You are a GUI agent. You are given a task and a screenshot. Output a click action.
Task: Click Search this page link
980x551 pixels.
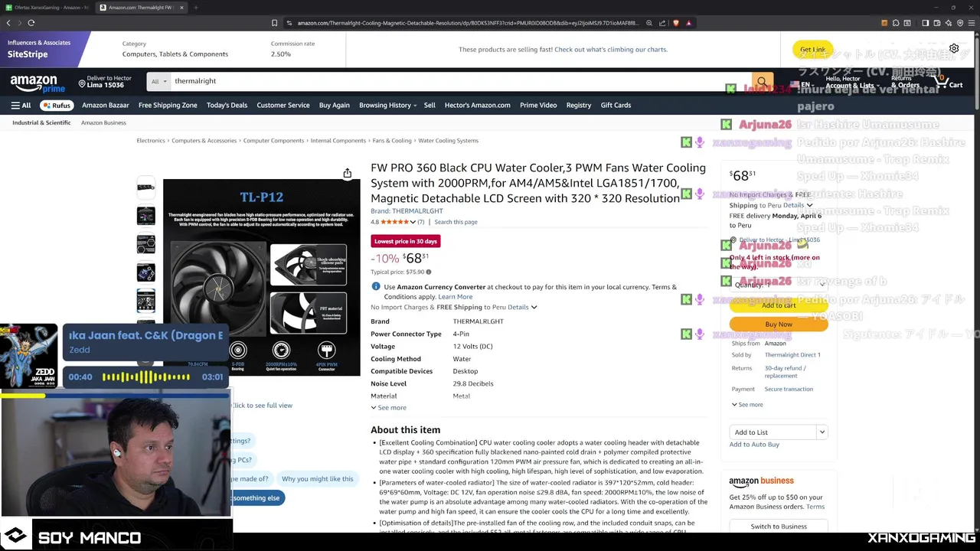click(x=456, y=222)
